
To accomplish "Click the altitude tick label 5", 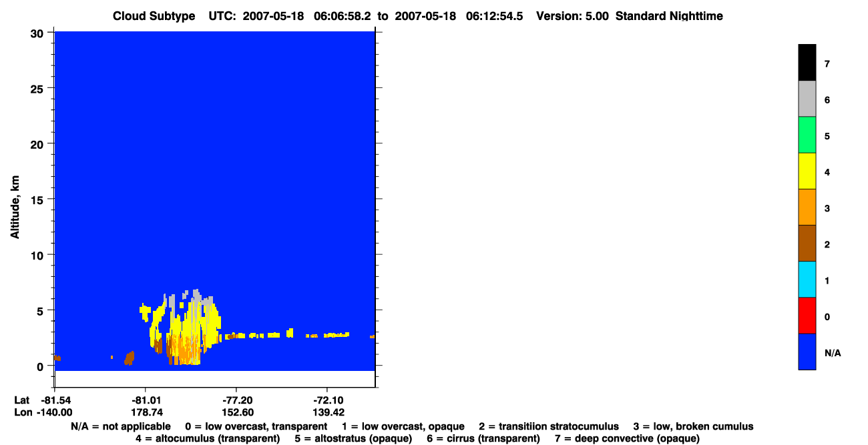I will tap(41, 310).
